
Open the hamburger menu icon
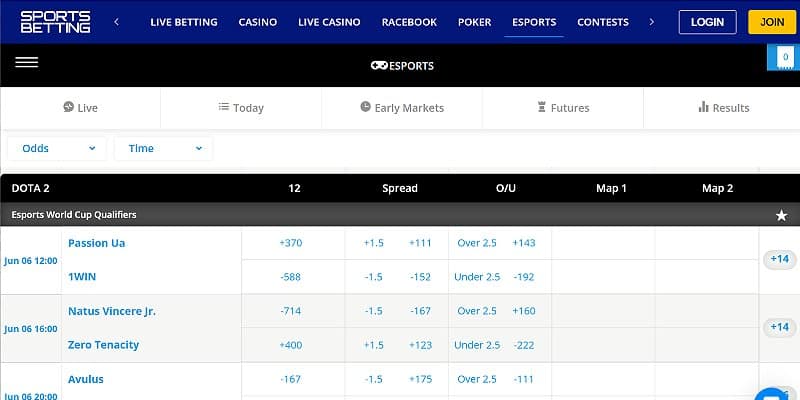27,62
